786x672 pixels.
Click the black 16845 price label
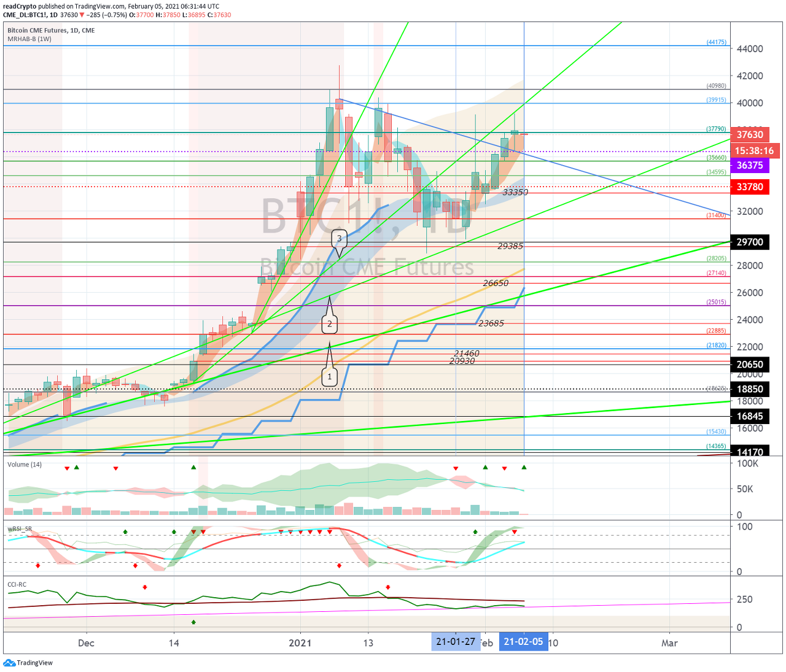coord(750,416)
